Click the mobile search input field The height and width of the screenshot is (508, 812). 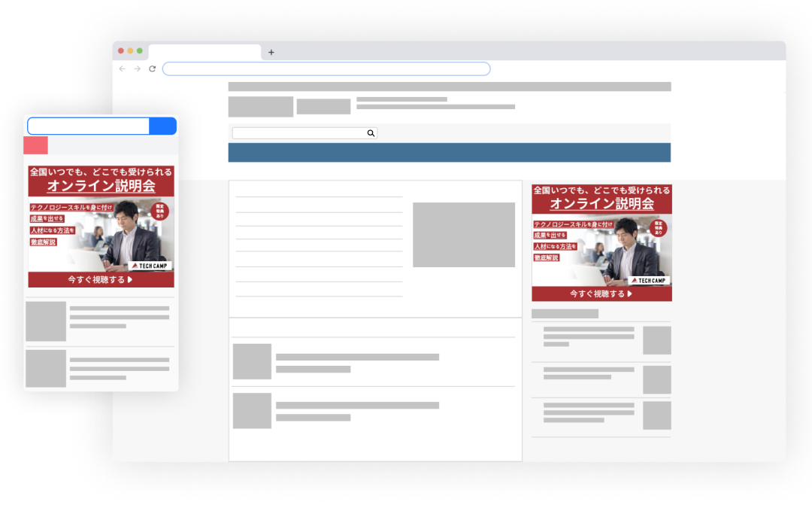(88, 126)
